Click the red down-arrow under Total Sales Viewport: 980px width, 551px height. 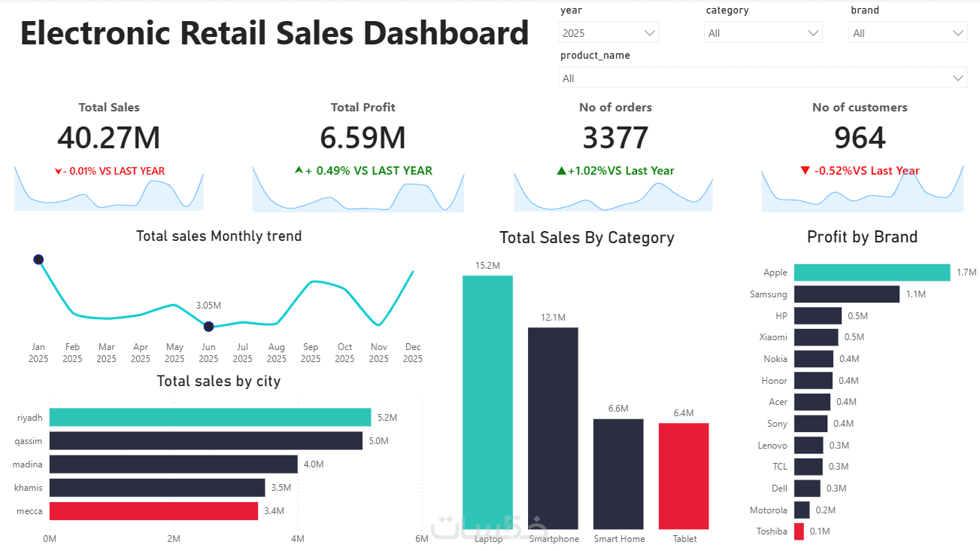[59, 172]
